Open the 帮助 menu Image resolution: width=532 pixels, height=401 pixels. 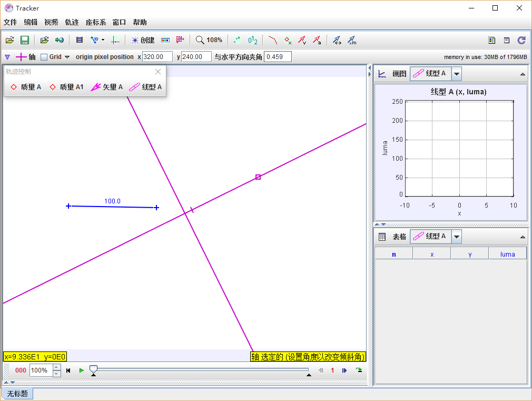point(140,23)
